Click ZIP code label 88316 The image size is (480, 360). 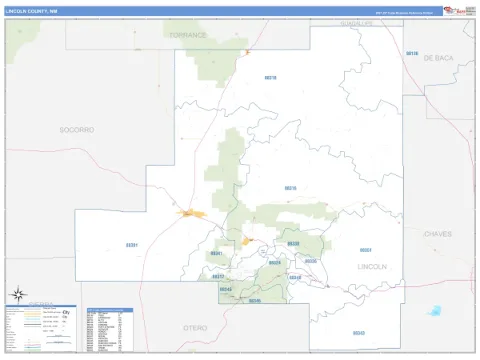290,188
